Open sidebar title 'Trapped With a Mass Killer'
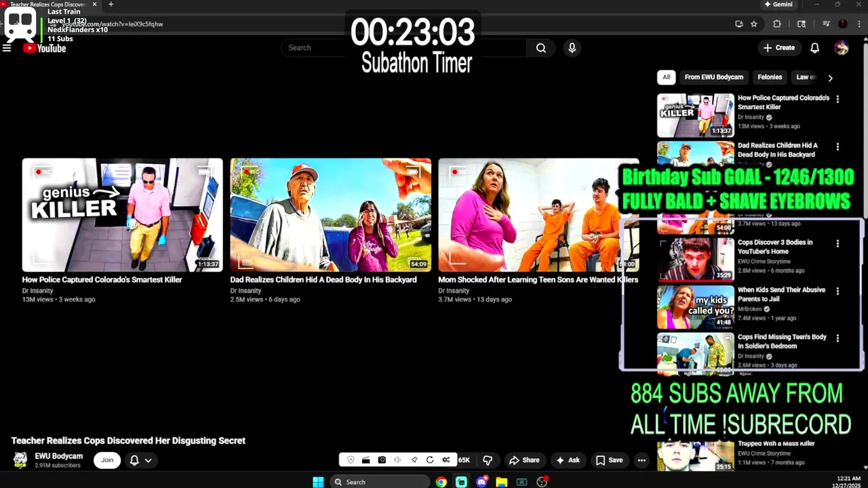The height and width of the screenshot is (488, 868). click(x=776, y=443)
